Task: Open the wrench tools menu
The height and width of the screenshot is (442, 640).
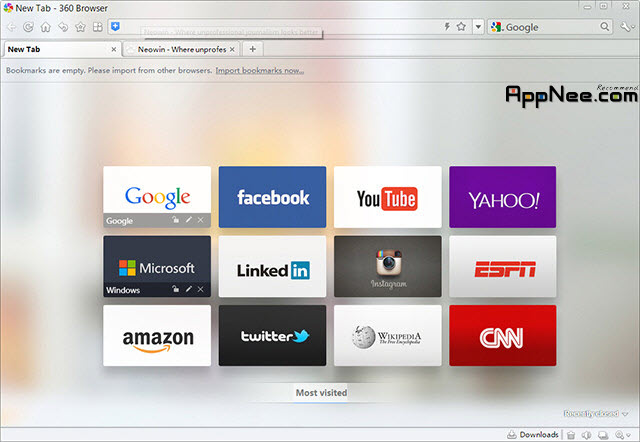Action: [x=627, y=27]
